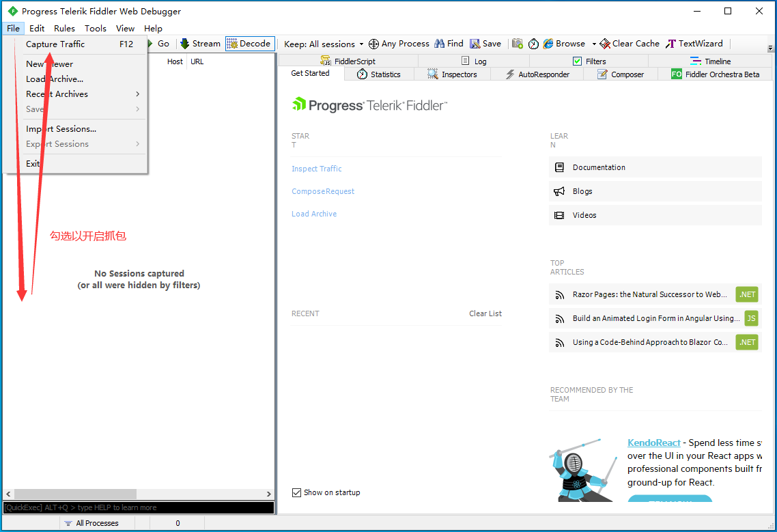The width and height of the screenshot is (777, 532).
Task: Click the JS tag badge
Action: pyautogui.click(x=751, y=318)
